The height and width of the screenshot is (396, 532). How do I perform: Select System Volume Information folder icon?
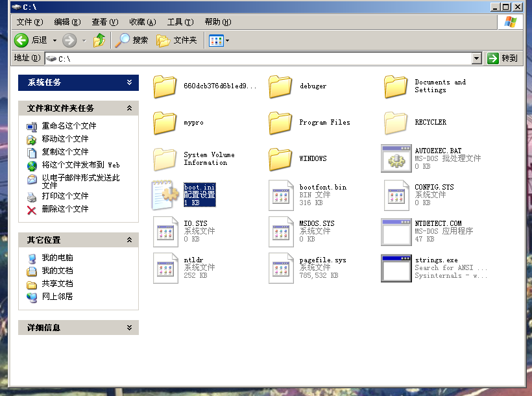tap(165, 159)
